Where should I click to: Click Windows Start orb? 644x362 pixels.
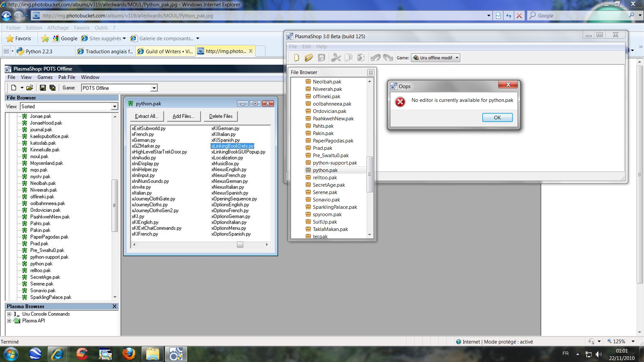click(x=11, y=354)
